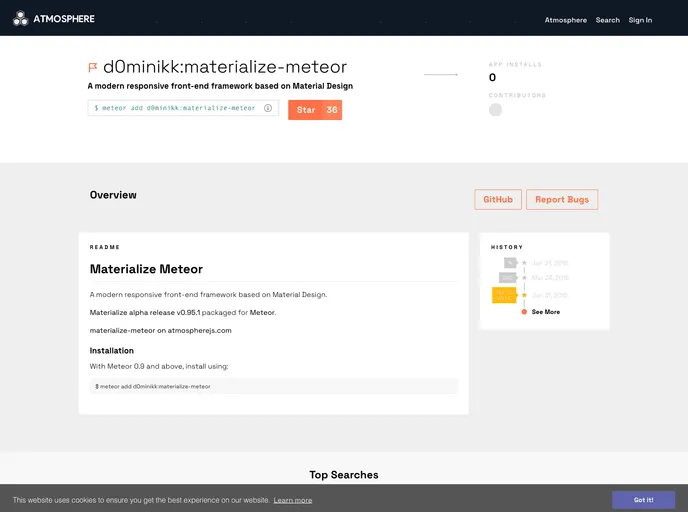Click the Report Bugs button
688x512 pixels.
pos(562,200)
